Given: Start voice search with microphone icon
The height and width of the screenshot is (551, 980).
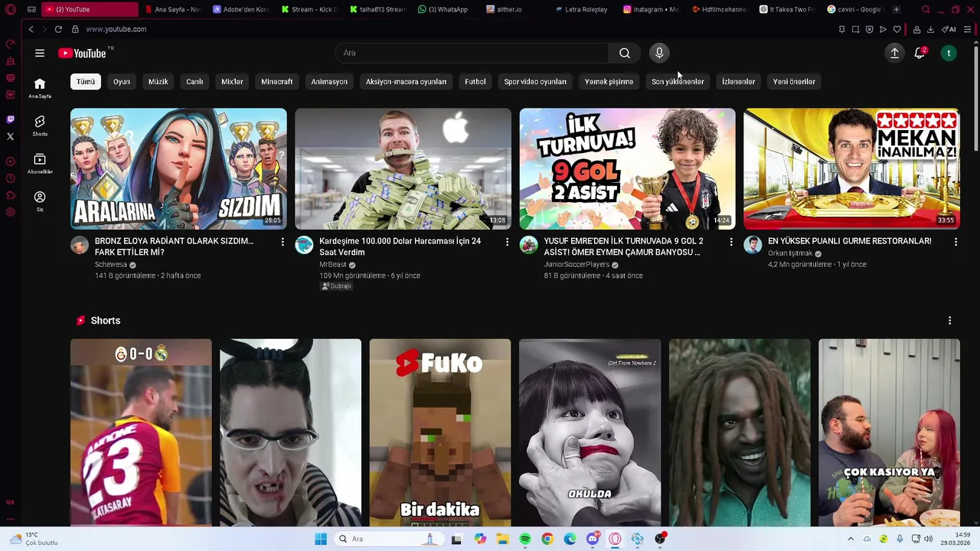Looking at the screenshot, I should point(659,53).
